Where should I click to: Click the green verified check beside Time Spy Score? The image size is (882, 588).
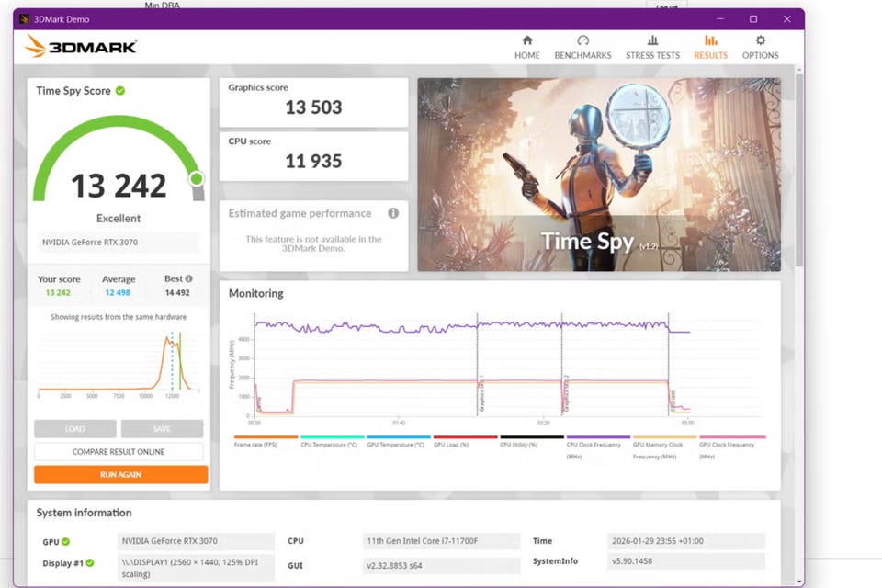tap(120, 91)
